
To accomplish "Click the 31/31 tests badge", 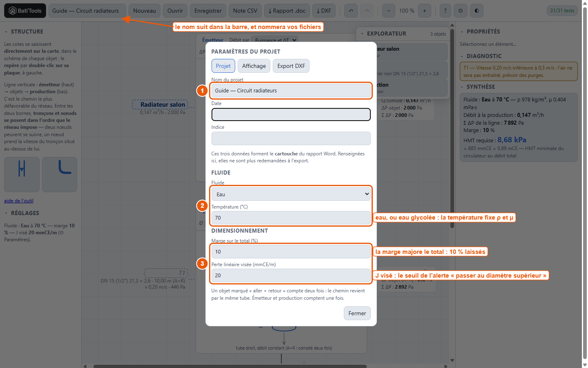I will (x=562, y=11).
